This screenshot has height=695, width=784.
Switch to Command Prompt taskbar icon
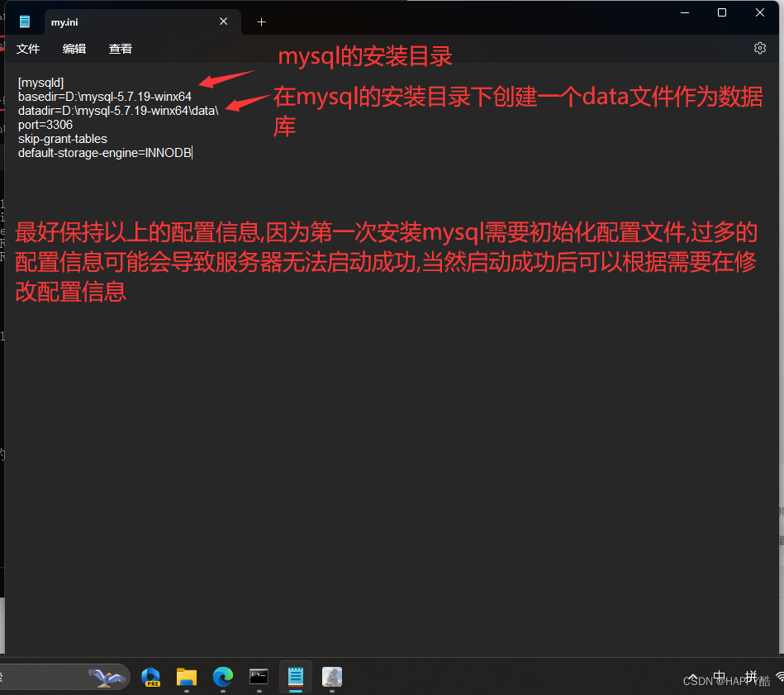point(259,677)
